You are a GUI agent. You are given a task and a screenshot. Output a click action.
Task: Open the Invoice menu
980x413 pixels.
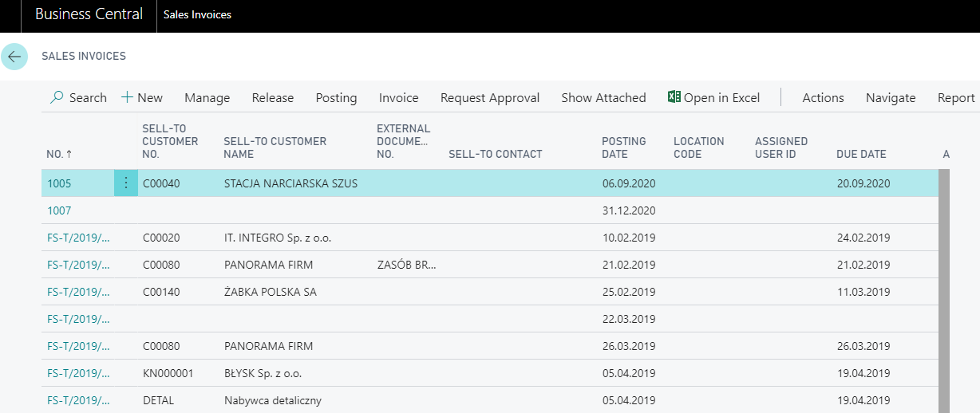point(399,98)
